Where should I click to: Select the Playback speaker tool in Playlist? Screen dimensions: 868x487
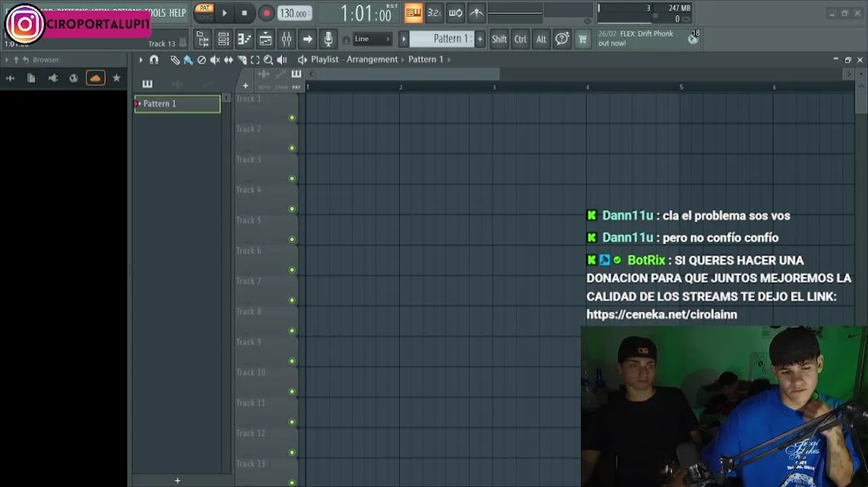282,60
